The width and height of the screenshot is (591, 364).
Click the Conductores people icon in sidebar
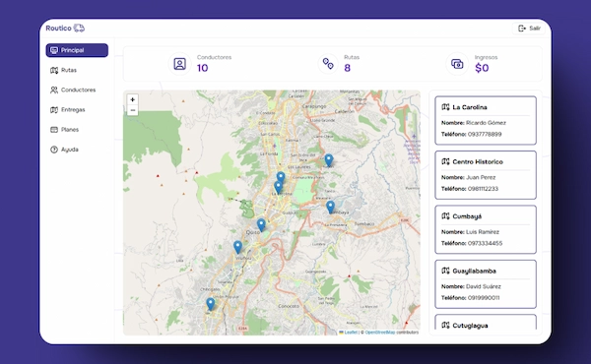(54, 90)
